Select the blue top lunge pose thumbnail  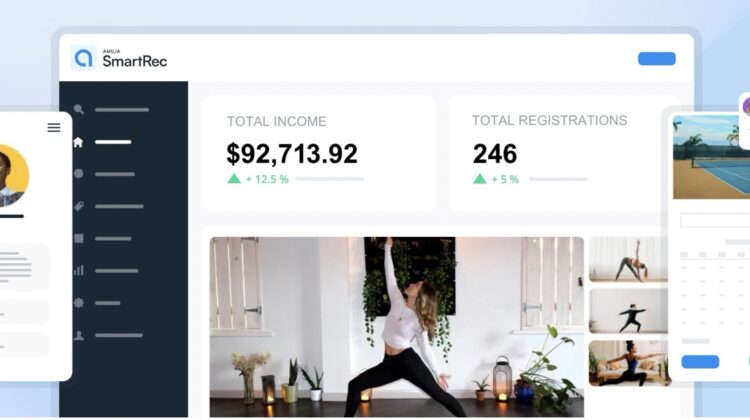click(629, 363)
